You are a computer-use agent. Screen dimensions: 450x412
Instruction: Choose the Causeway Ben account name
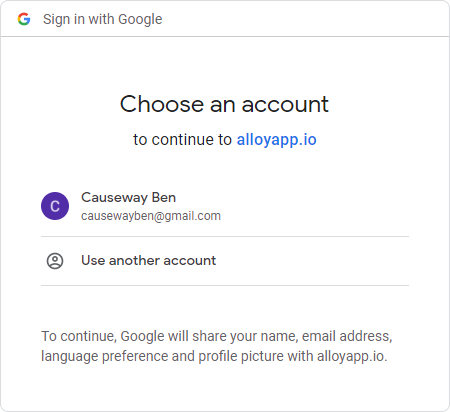click(128, 198)
